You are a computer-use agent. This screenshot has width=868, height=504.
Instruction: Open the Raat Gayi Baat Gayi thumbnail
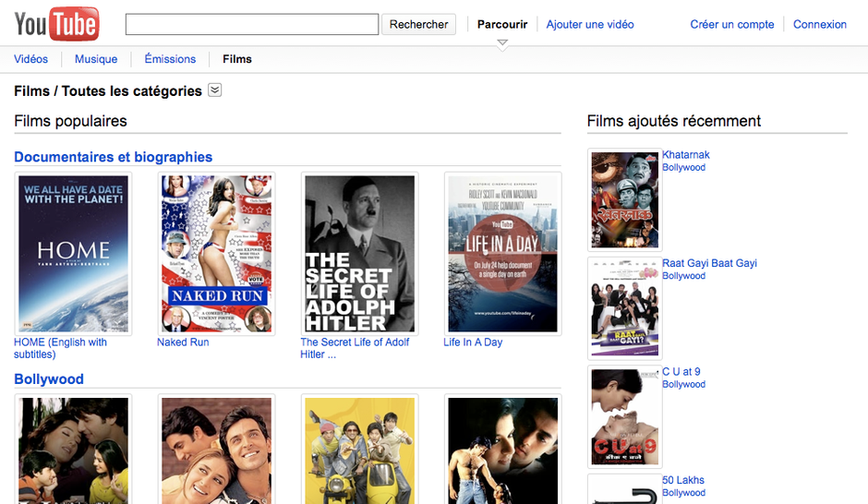pos(625,308)
